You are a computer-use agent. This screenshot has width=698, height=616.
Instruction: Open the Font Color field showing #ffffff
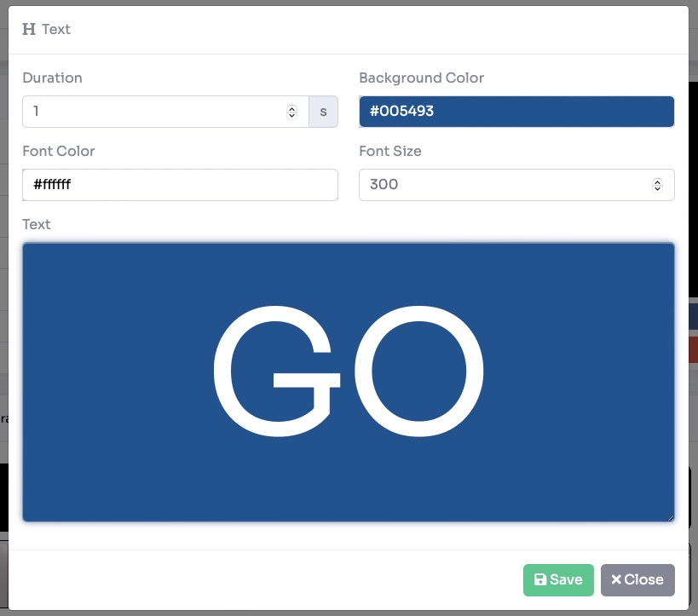click(180, 185)
